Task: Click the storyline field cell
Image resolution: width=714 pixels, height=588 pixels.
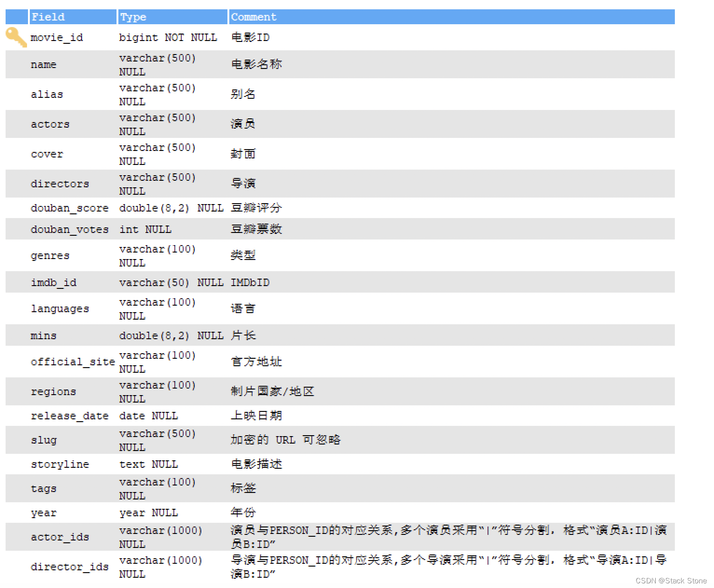Action: (x=60, y=465)
